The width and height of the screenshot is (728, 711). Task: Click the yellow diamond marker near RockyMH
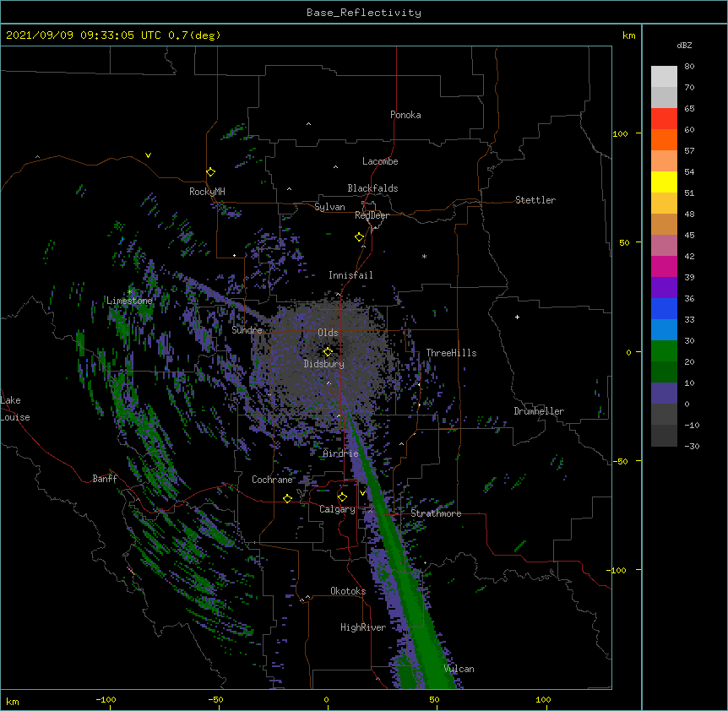click(x=210, y=172)
